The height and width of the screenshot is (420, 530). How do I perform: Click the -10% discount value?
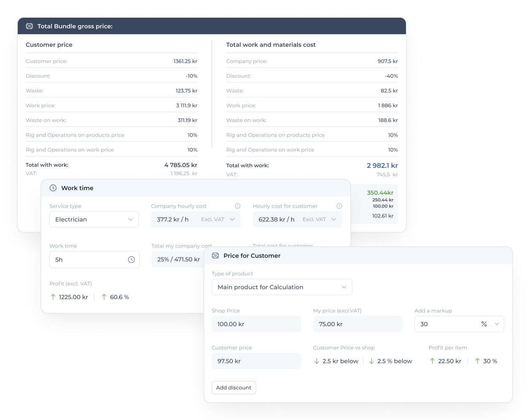[x=192, y=76]
